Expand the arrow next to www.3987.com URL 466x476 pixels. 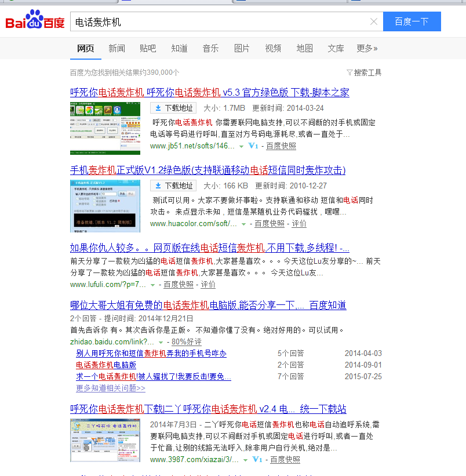click(245, 460)
